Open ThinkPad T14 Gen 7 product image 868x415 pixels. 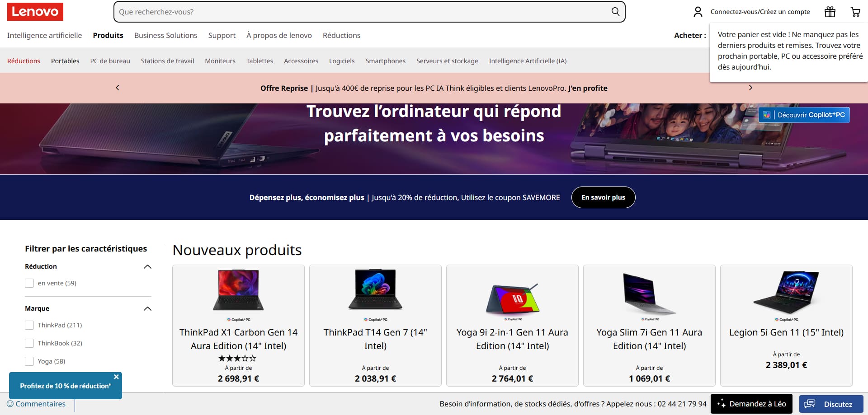375,290
